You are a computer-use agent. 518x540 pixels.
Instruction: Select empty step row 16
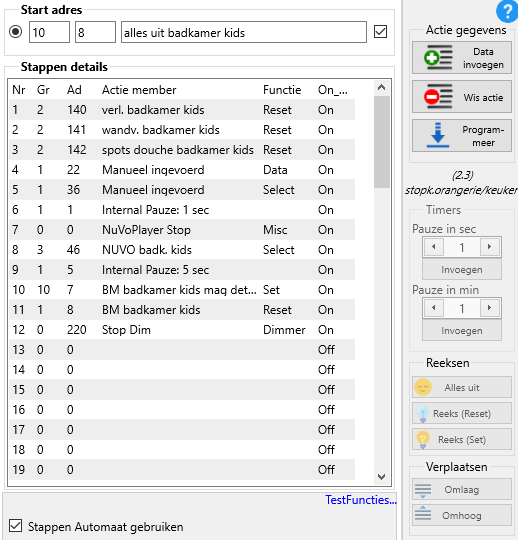182,409
